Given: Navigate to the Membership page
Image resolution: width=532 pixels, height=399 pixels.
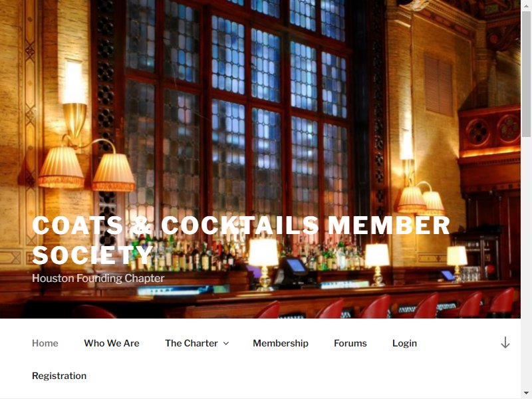Looking at the screenshot, I should [x=281, y=343].
